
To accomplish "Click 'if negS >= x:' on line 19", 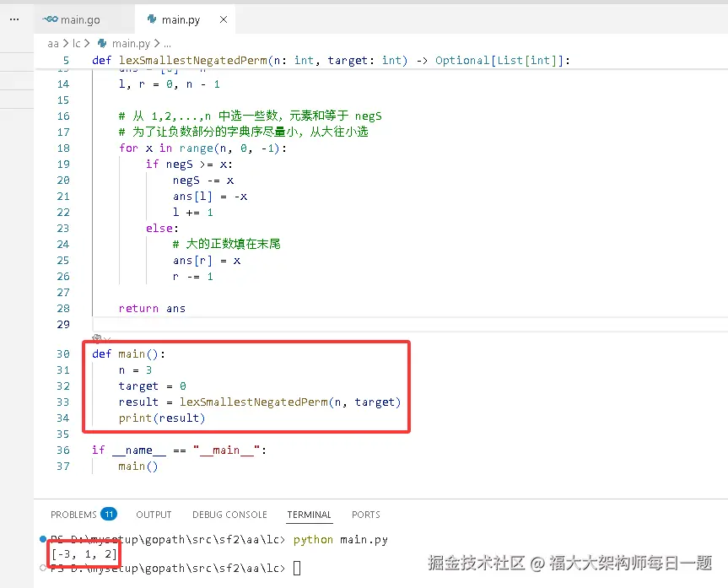I will coord(189,165).
